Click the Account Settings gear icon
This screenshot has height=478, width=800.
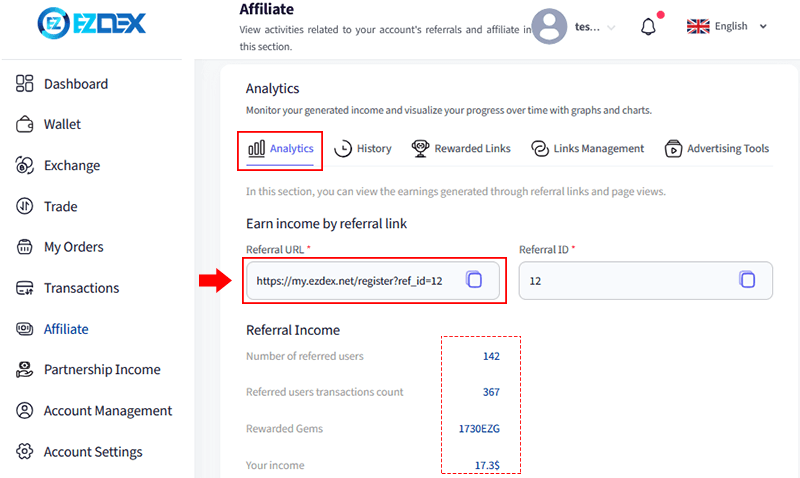tap(26, 452)
